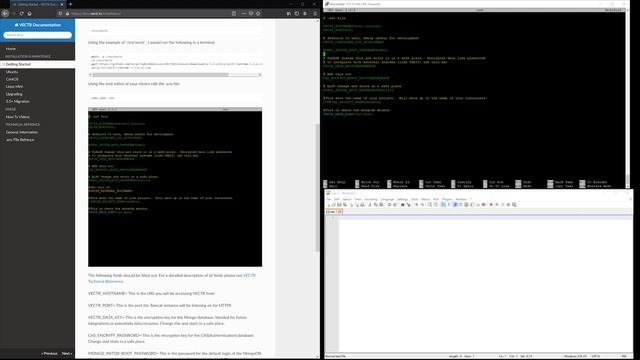Toggle Notepad++ indent guide icon
This screenshot has width=640, height=360.
coord(454,204)
